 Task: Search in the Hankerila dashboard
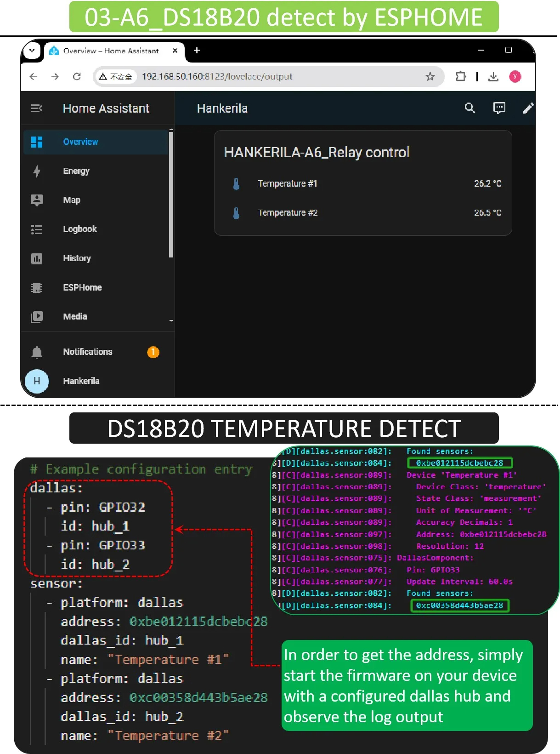pyautogui.click(x=469, y=108)
